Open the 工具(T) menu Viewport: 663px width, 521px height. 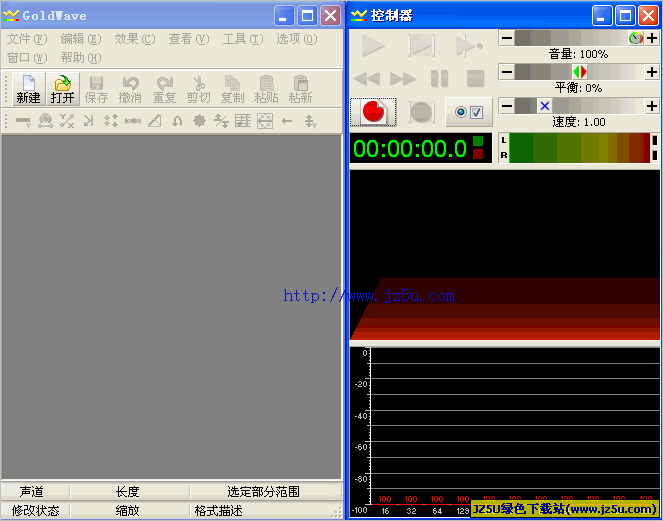click(x=243, y=39)
